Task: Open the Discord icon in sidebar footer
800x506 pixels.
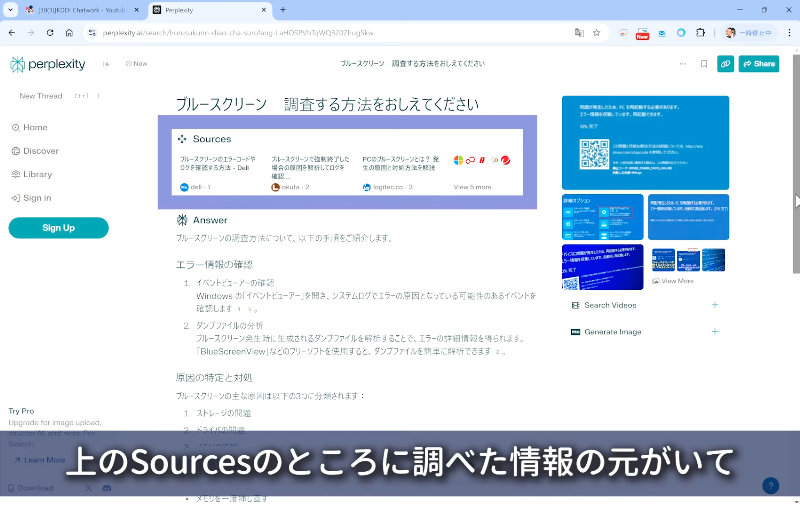Action: [107, 488]
